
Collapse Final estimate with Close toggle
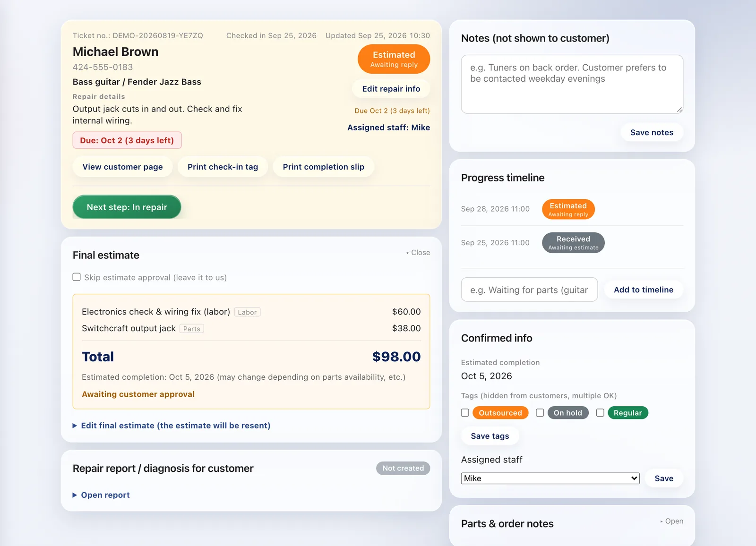click(x=418, y=253)
